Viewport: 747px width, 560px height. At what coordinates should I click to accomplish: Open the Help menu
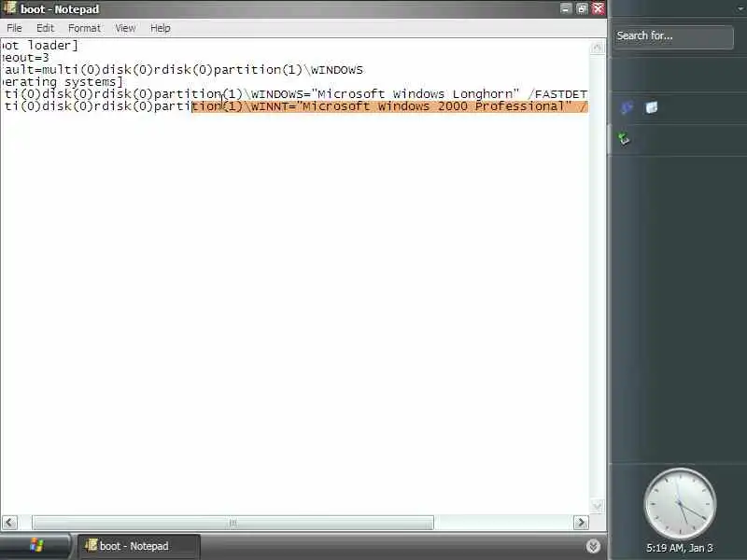[x=160, y=28]
